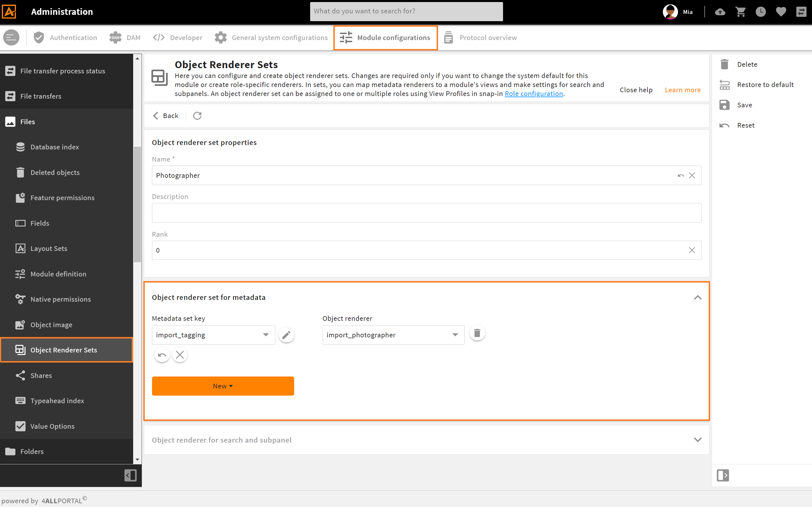Screen dimensions: 812x507
Task: Click the Save action
Action: (x=735, y=105)
